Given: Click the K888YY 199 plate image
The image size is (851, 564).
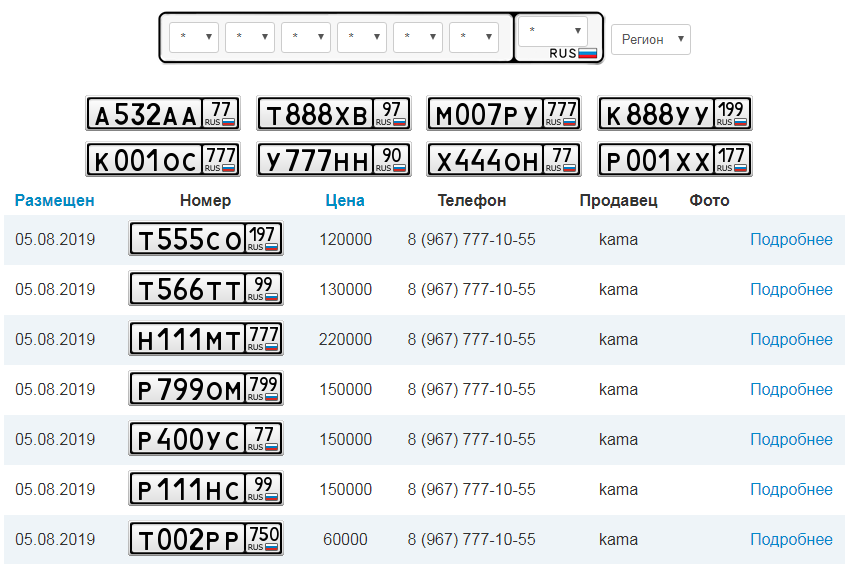Looking at the screenshot, I should (675, 114).
